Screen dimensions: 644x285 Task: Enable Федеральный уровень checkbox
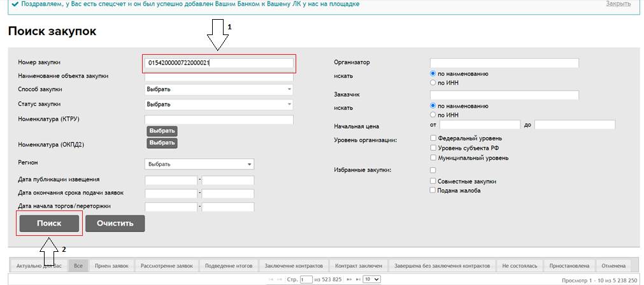(x=433, y=138)
